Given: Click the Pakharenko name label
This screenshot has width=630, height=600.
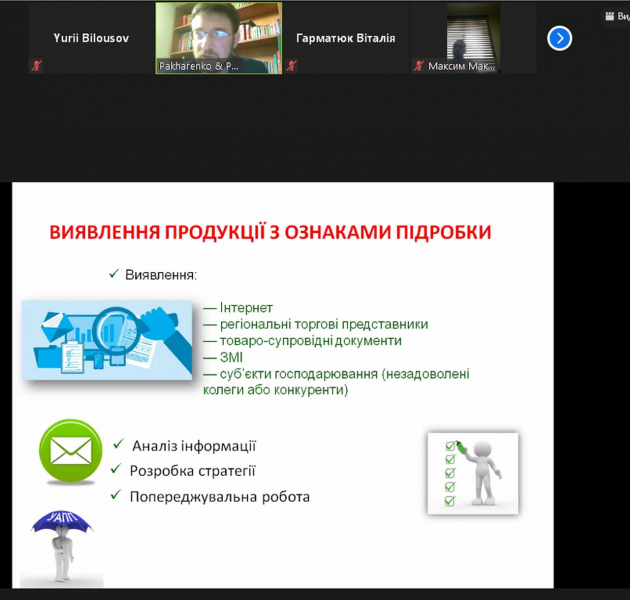Looking at the screenshot, I should (x=199, y=66).
